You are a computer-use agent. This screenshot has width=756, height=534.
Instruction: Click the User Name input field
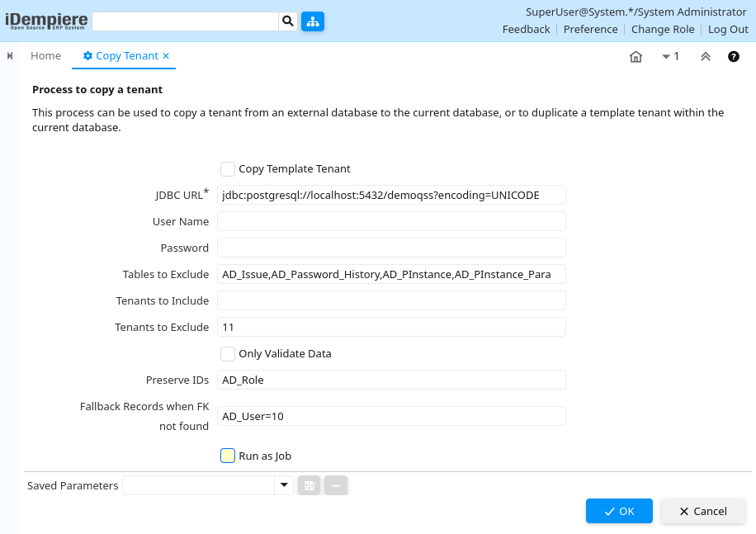[391, 221]
